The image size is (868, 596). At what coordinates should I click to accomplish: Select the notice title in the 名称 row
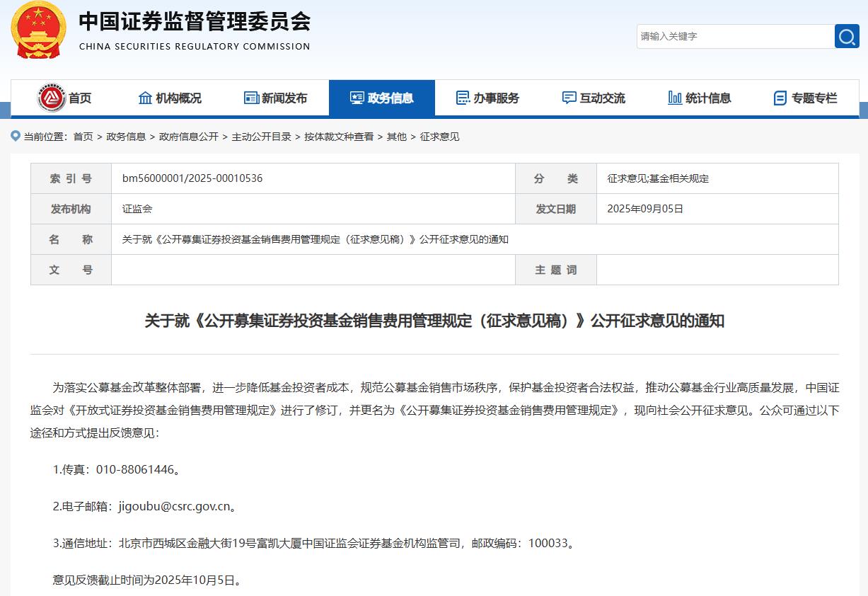[310, 239]
